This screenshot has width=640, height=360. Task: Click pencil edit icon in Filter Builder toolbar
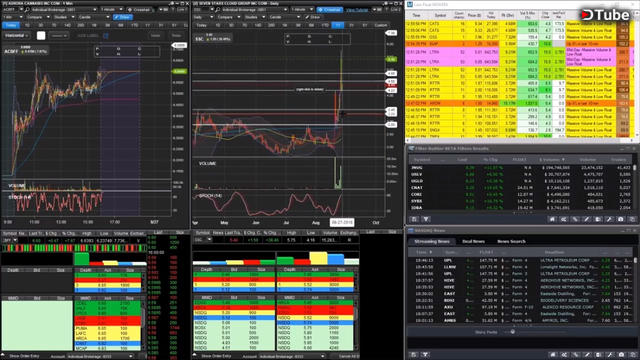(x=587, y=219)
